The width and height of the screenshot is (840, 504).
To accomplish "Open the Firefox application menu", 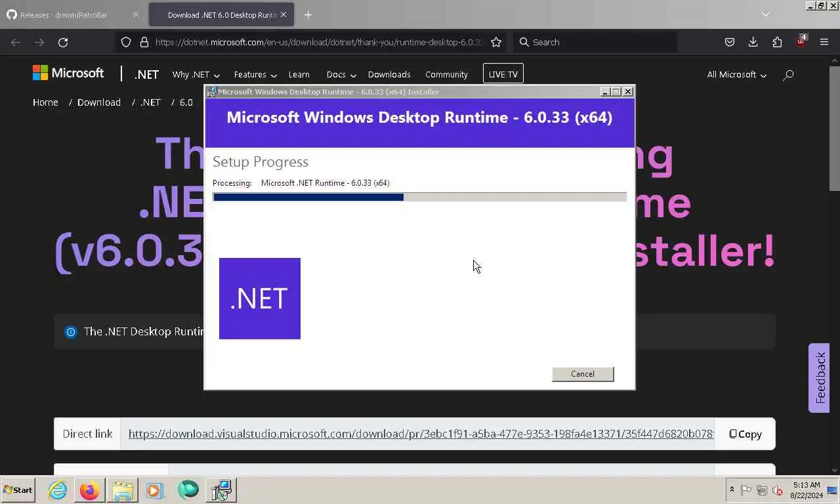I will click(824, 42).
